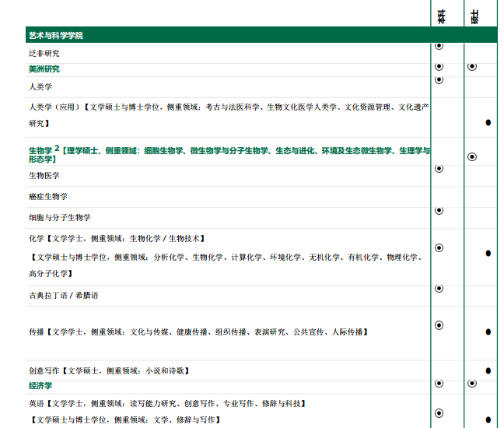Select the 本科 marker for 泛非研究
Screen dimensions: 504x428
(x=439, y=47)
